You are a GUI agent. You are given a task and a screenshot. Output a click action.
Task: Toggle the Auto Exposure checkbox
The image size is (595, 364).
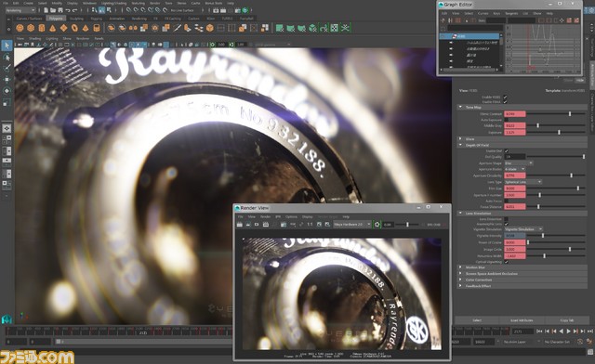(506, 120)
